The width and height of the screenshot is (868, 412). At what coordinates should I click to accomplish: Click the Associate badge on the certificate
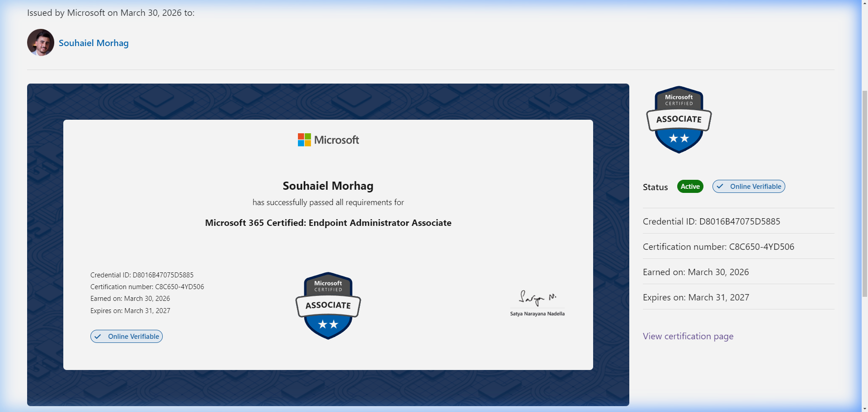pos(328,306)
